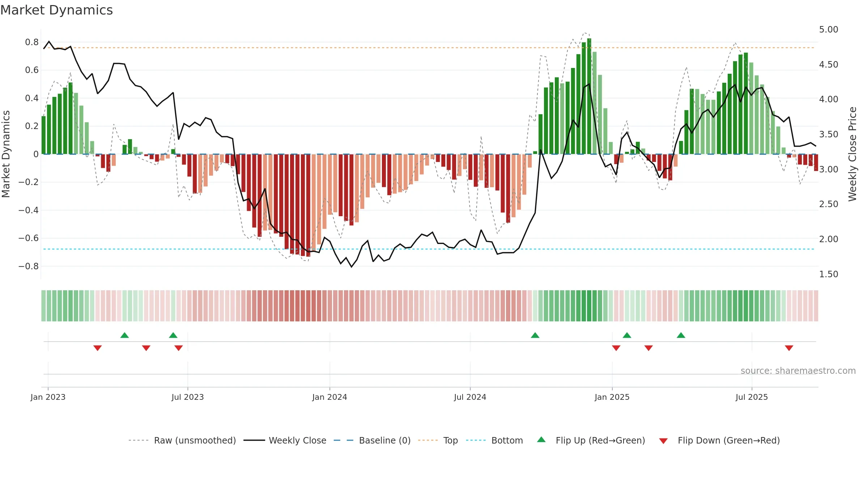
Task: Select the August 2025 red Flip Down marker
Action: [789, 348]
